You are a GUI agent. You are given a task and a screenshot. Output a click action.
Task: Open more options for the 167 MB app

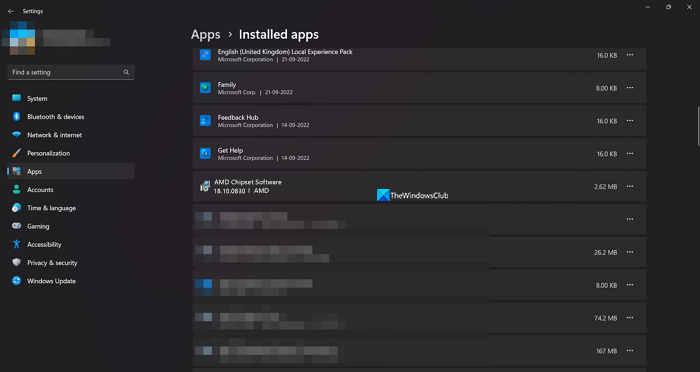pos(630,351)
